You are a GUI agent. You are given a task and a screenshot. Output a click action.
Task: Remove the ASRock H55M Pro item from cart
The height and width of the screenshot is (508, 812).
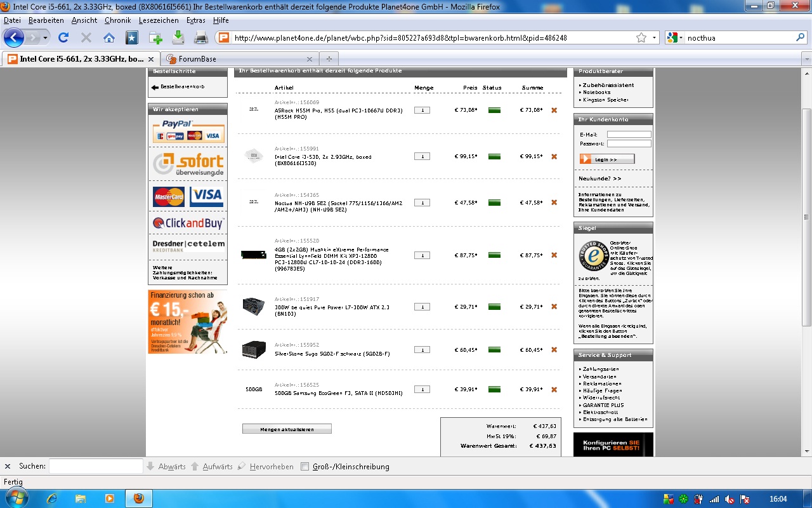554,110
